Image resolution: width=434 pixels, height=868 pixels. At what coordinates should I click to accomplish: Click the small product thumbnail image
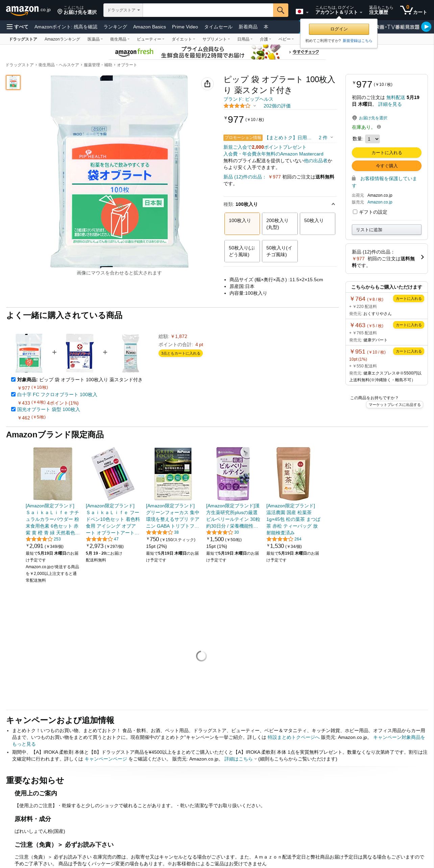[x=13, y=82]
